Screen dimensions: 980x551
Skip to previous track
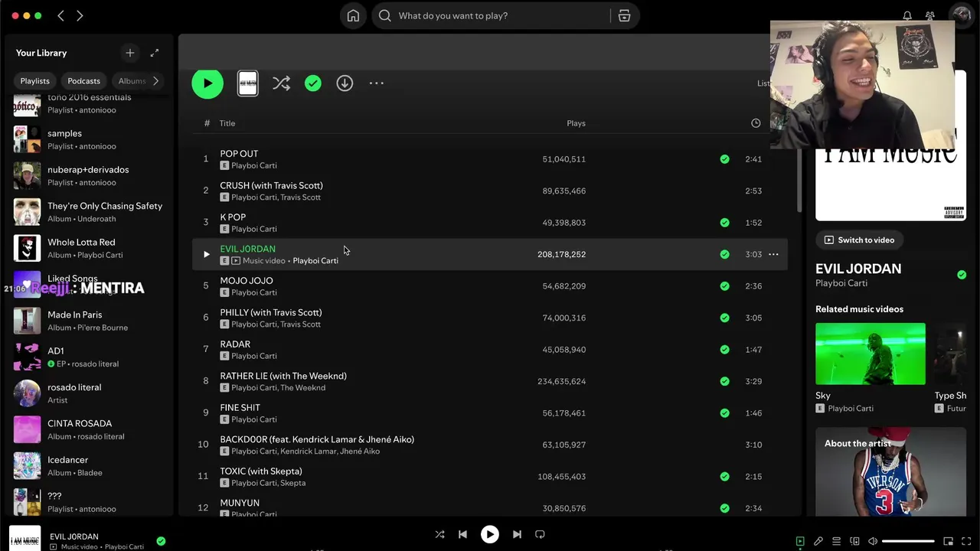pyautogui.click(x=462, y=534)
